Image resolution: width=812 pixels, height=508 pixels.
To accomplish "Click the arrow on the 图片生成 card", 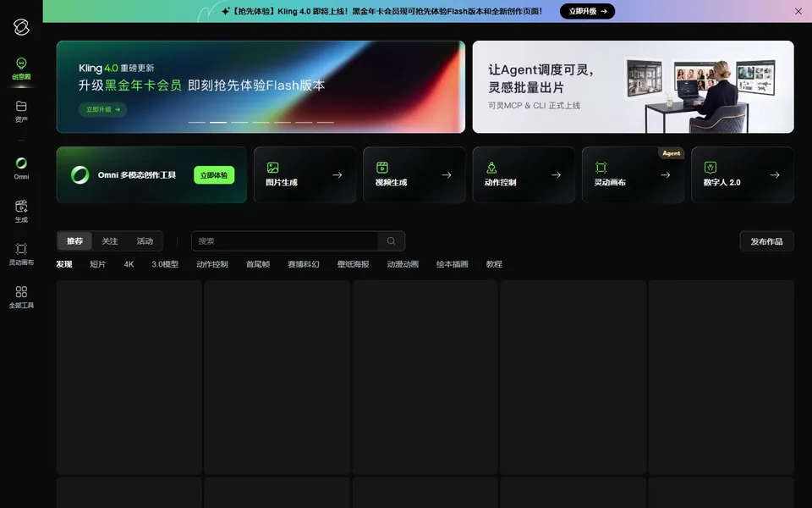I will [337, 175].
